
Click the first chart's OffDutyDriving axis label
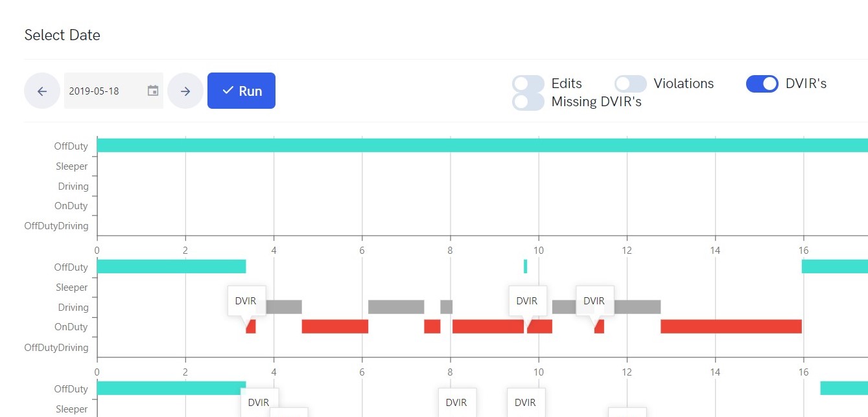click(x=56, y=226)
